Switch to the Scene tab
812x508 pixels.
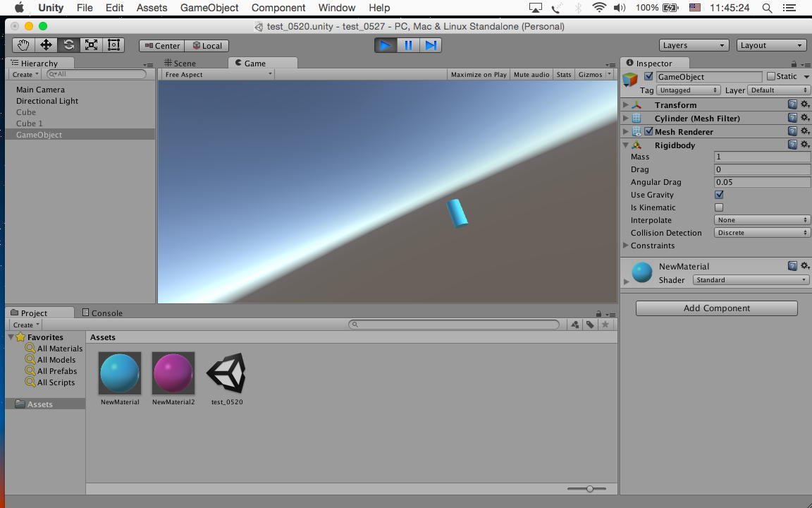pyautogui.click(x=180, y=64)
